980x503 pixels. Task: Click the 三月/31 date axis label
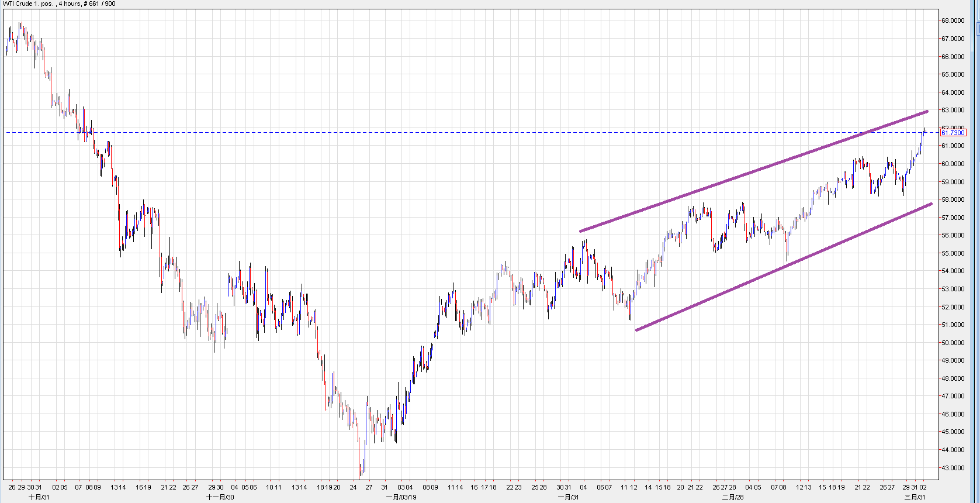[x=915, y=497]
